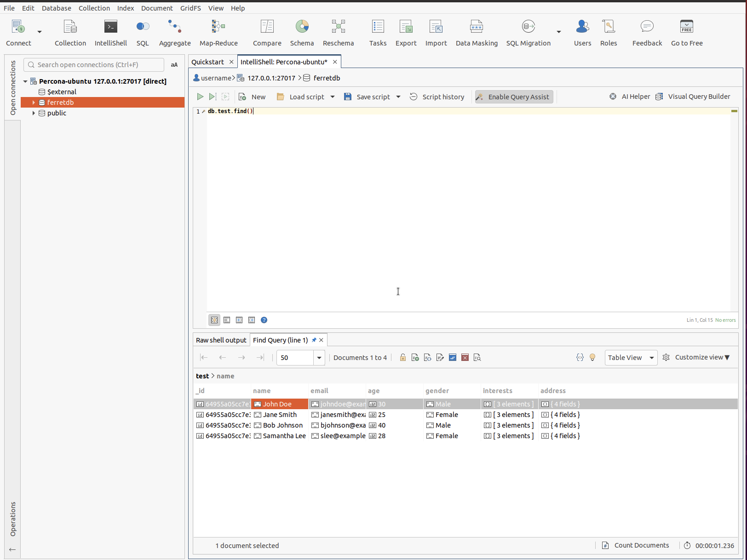Open the document limit dropdown
747x560 pixels.
(x=319, y=357)
